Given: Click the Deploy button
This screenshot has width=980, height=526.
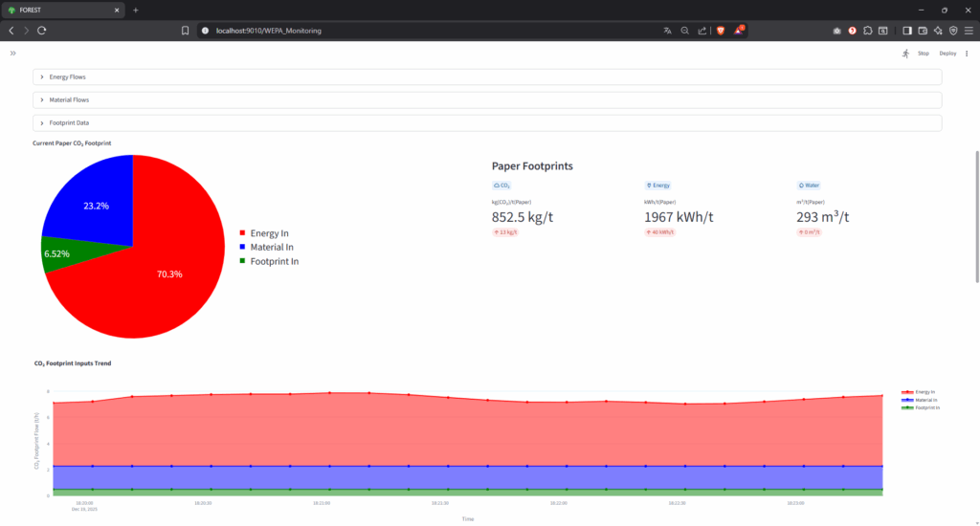Looking at the screenshot, I should coord(947,54).
